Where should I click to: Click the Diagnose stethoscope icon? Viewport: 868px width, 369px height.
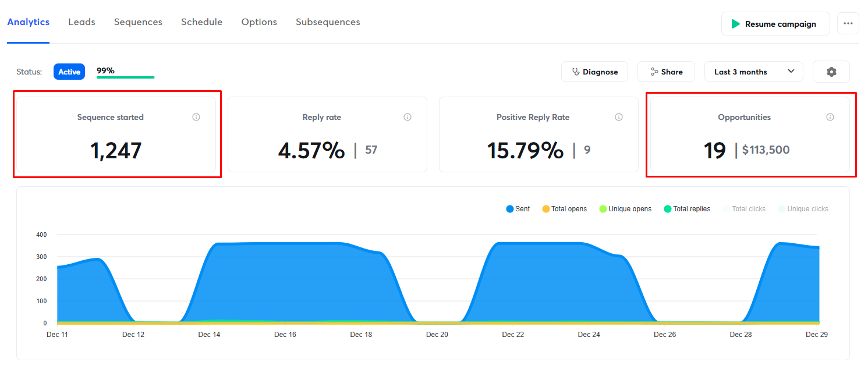click(576, 71)
